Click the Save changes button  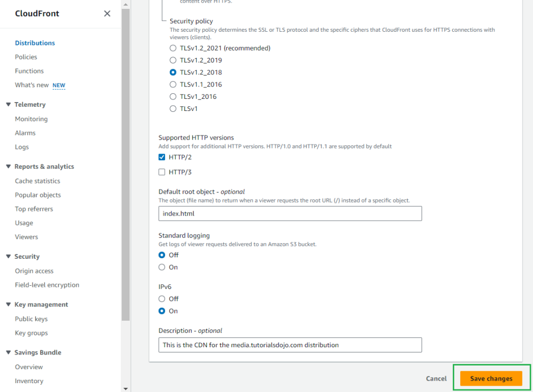[x=491, y=378]
